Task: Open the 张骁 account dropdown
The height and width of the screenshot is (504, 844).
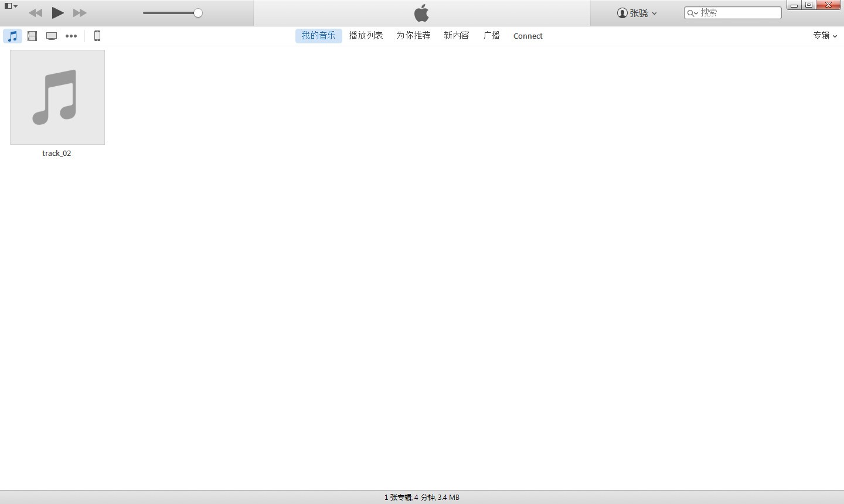Action: (x=637, y=13)
